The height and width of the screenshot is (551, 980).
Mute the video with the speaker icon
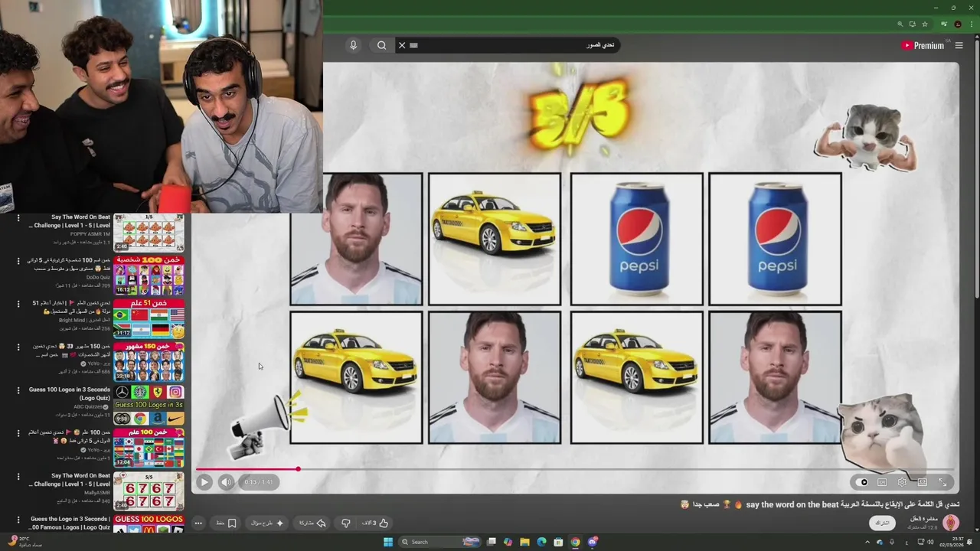pos(225,482)
